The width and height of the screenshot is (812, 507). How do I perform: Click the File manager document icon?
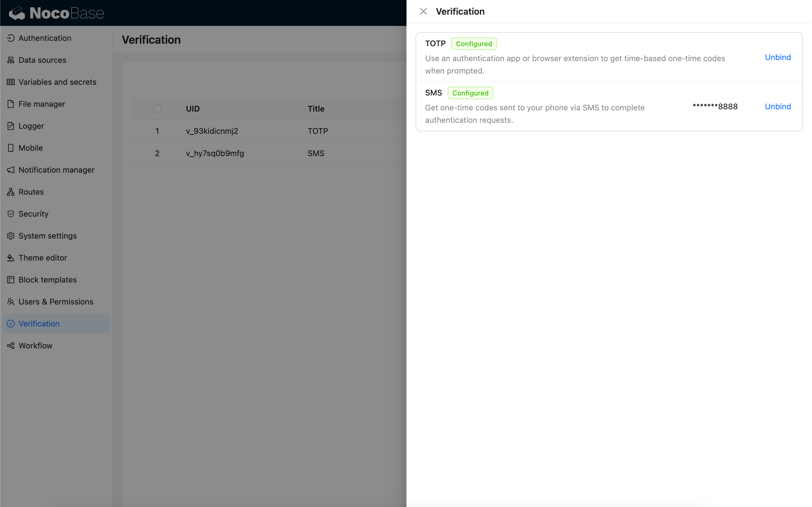11,104
